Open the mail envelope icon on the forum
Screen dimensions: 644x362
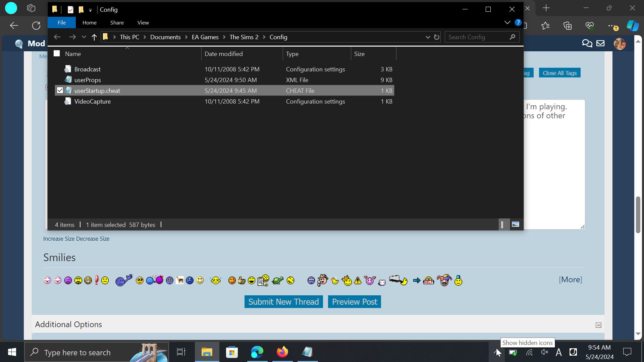click(600, 43)
